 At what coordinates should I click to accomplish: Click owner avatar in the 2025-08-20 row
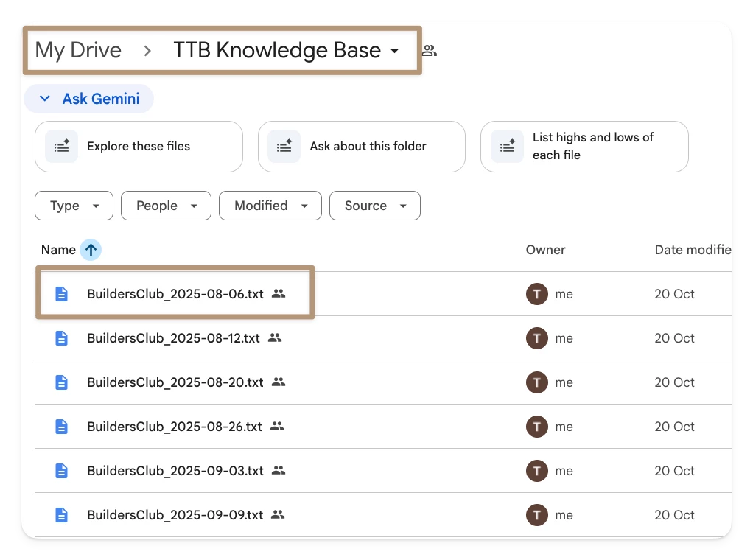pyautogui.click(x=537, y=382)
